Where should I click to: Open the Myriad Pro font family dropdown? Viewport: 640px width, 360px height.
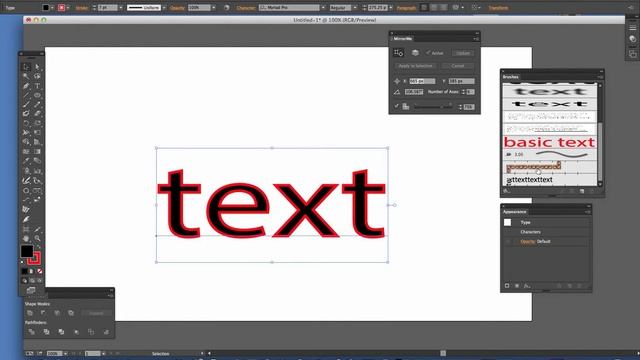[323, 8]
